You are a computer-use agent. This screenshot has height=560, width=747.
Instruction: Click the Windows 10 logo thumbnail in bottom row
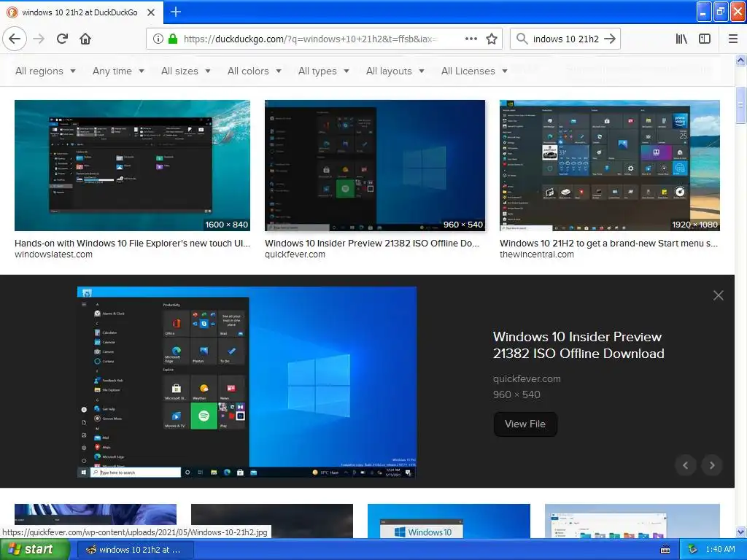449,521
